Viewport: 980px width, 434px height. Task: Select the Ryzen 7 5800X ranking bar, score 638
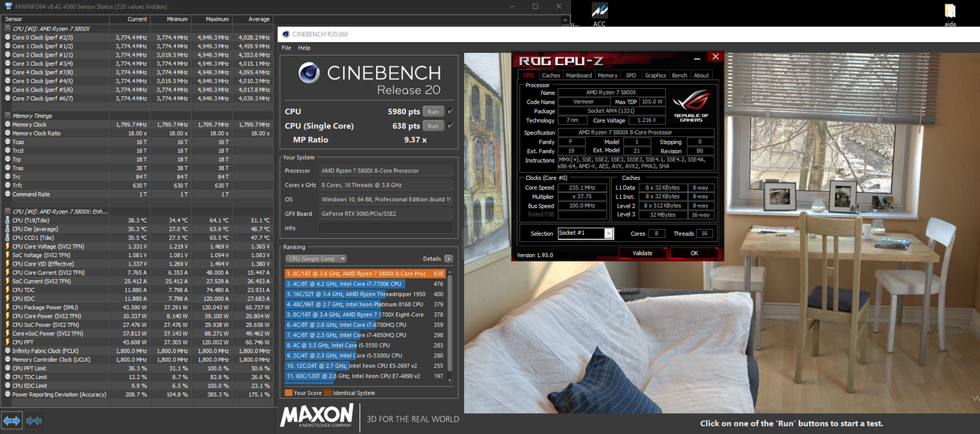[365, 273]
